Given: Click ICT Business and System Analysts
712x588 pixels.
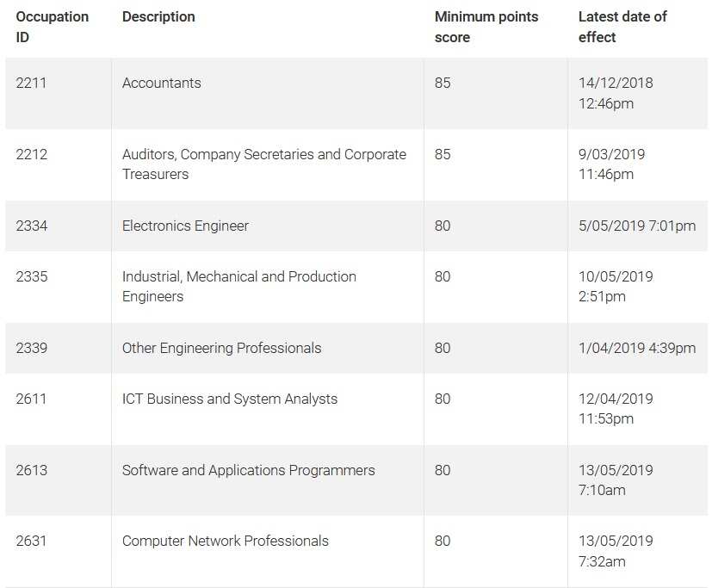Looking at the screenshot, I should tap(230, 399).
